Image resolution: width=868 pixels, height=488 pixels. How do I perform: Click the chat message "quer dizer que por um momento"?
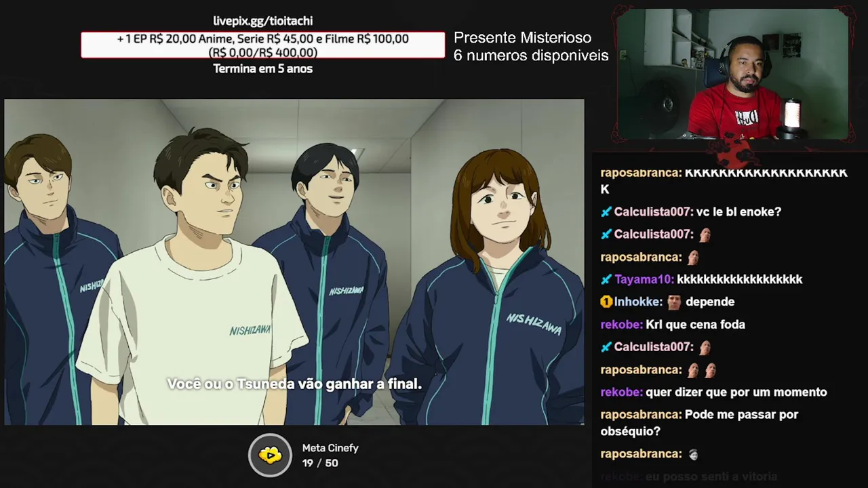(736, 392)
